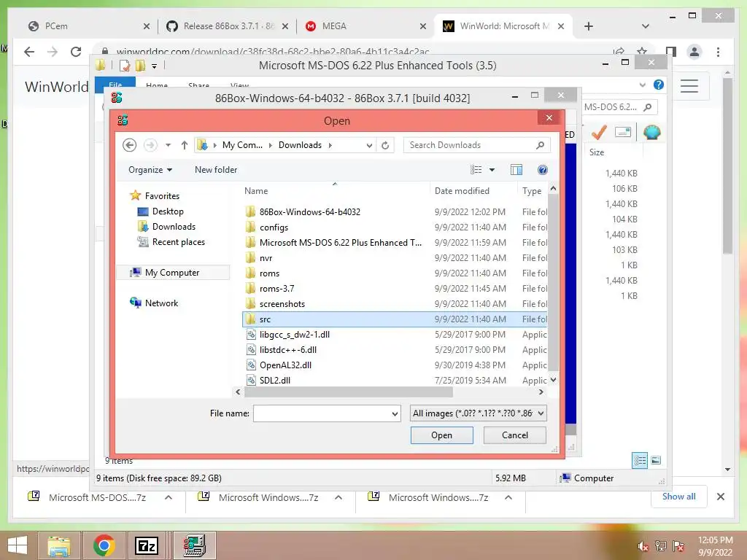Click the muted volume tray icon
The height and width of the screenshot is (560, 747).
643,546
